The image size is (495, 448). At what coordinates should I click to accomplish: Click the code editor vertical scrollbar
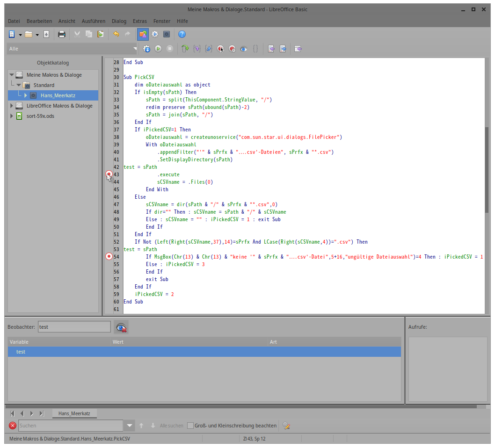[x=487, y=170]
